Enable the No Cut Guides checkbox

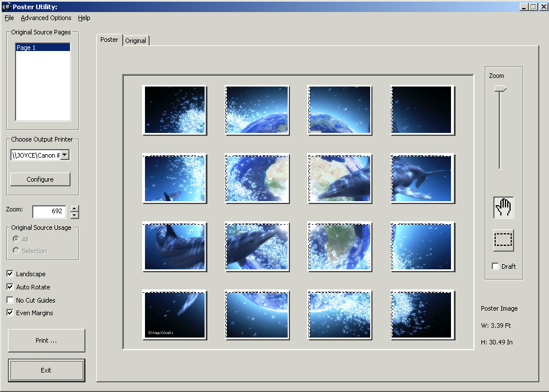click(x=10, y=300)
